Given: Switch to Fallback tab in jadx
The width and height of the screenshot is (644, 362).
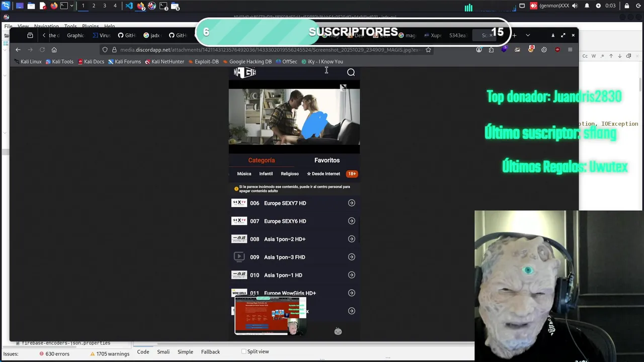Looking at the screenshot, I should click(x=210, y=352).
